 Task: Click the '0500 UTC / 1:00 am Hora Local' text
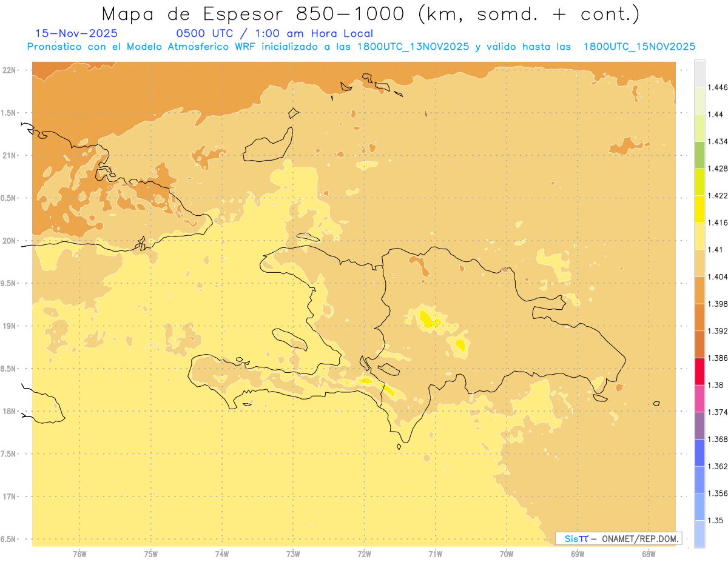[274, 34]
